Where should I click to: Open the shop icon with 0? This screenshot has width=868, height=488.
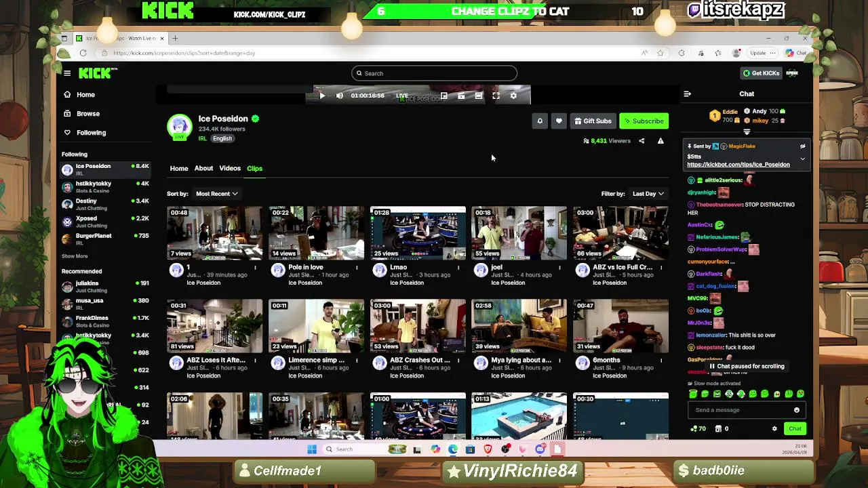tap(722, 429)
